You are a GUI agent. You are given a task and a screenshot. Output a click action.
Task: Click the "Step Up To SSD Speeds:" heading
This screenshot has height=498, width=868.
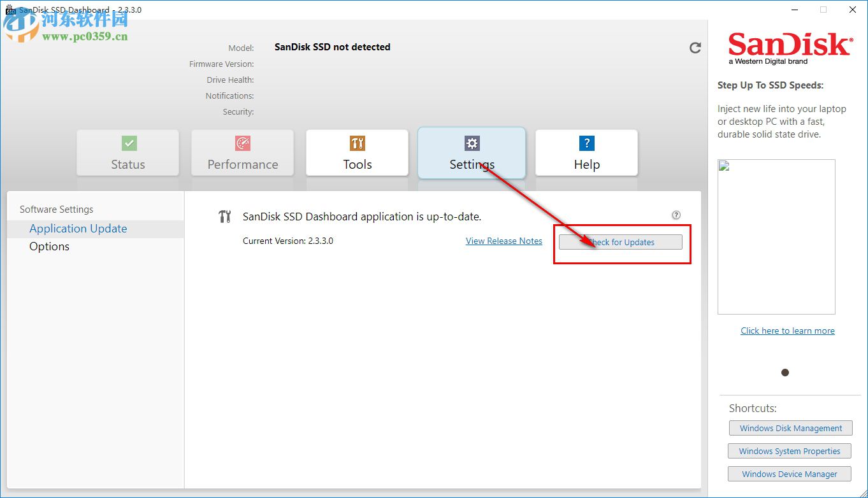770,85
